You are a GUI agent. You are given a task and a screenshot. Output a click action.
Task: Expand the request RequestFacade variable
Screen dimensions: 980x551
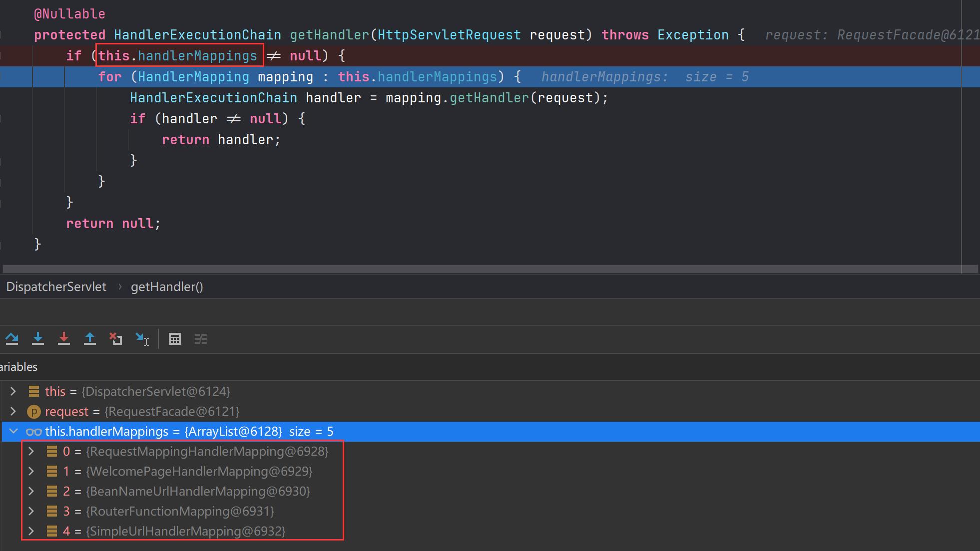pyautogui.click(x=13, y=411)
